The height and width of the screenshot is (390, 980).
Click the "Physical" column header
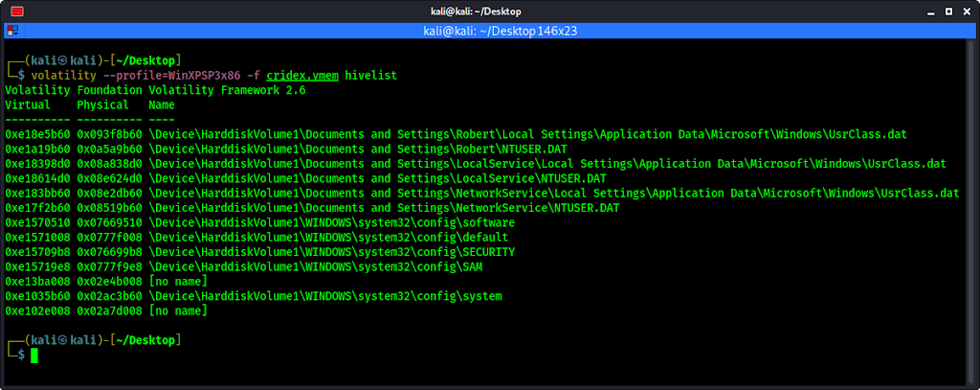pos(102,105)
